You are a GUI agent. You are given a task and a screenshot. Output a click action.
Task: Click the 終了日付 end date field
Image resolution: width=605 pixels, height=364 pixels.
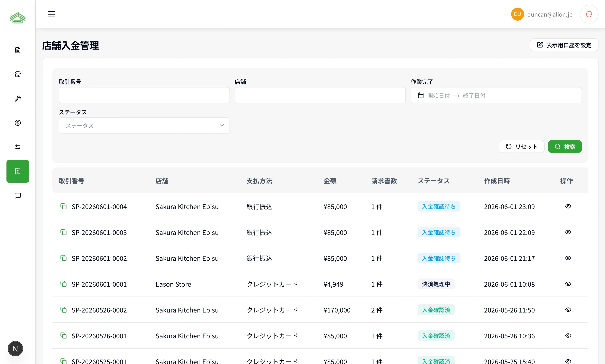474,95
